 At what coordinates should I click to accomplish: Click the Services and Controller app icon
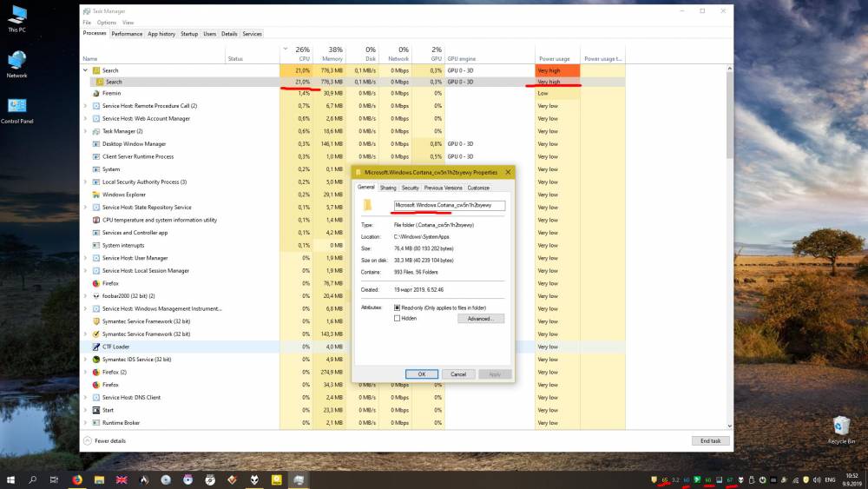(96, 233)
